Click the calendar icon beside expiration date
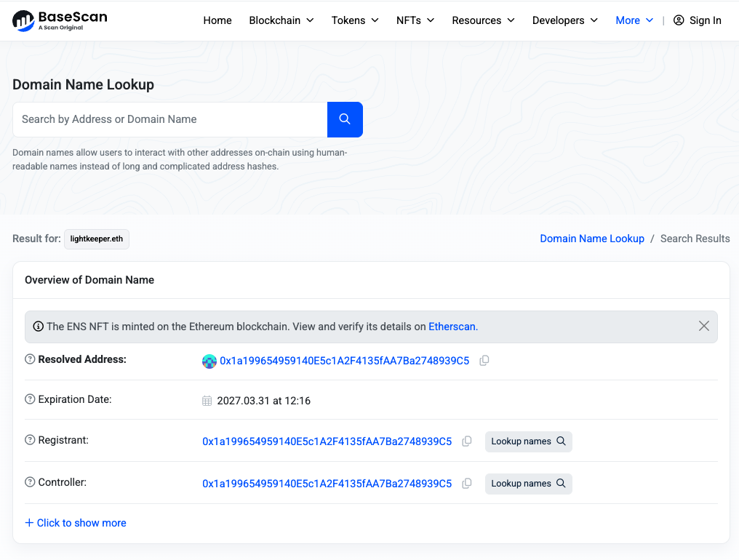The image size is (739, 560). 207,401
